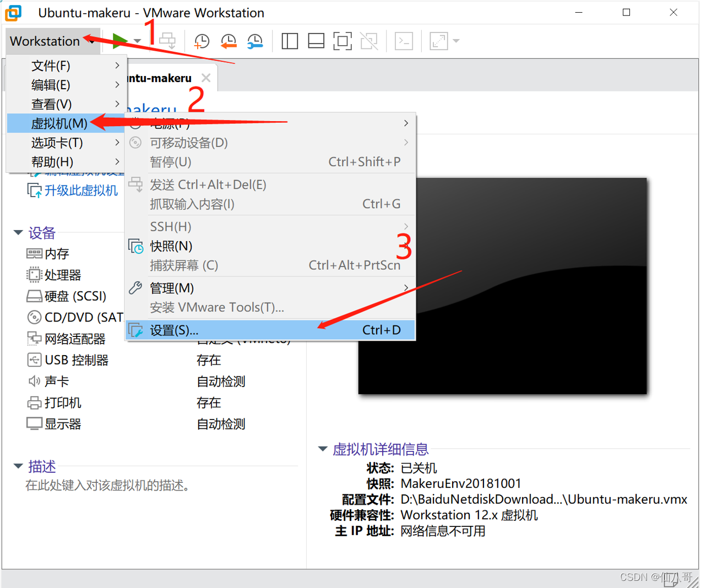Select the USB 控制器 device row
Screen dimensions: 701x588
click(68, 360)
